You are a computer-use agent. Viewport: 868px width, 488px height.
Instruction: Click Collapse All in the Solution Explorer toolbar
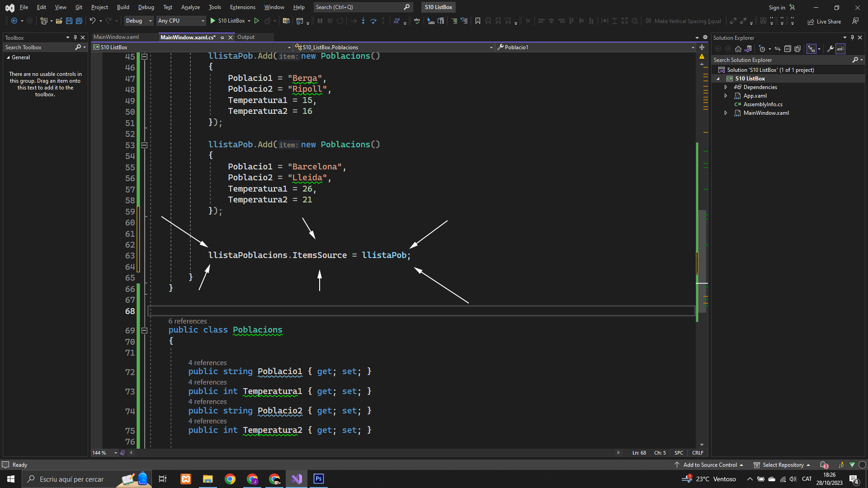(x=787, y=49)
